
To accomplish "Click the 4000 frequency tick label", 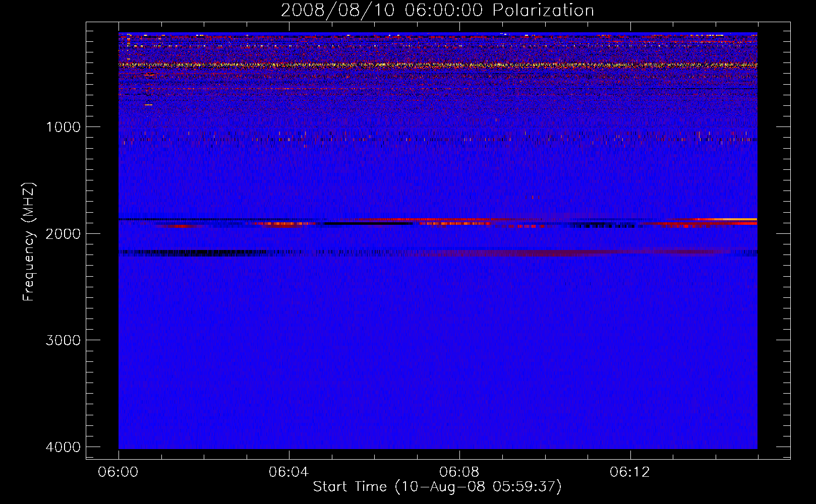I will click(x=63, y=447).
